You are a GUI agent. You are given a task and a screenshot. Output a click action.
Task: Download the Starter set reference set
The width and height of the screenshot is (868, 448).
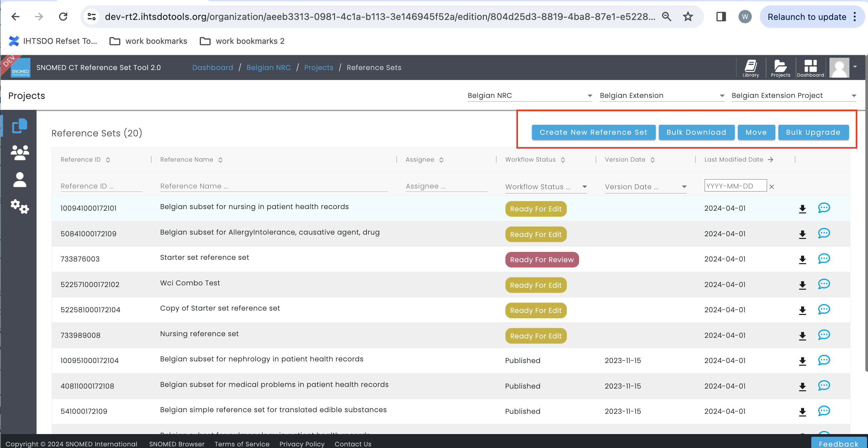coord(802,260)
